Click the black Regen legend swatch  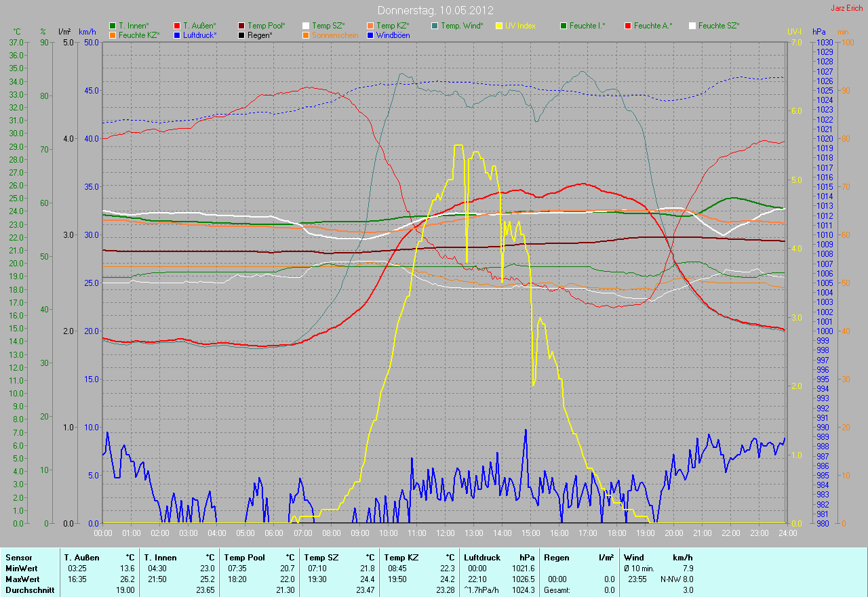pos(241,35)
